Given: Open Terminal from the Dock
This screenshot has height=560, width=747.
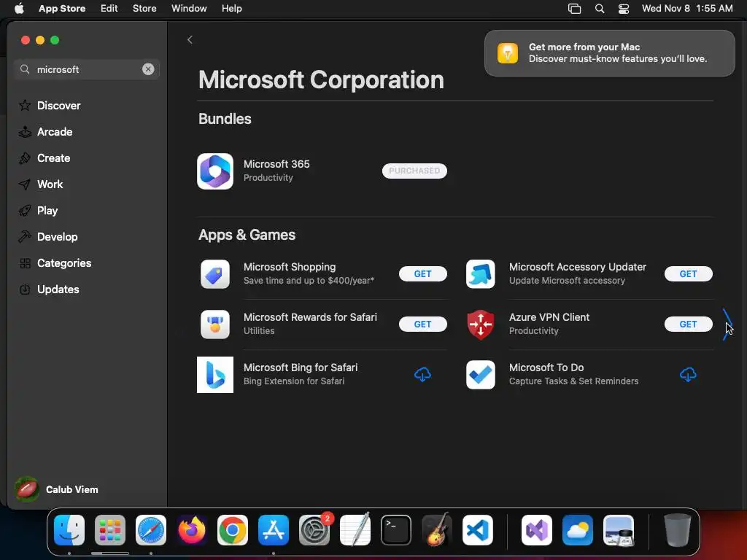Looking at the screenshot, I should point(396,530).
